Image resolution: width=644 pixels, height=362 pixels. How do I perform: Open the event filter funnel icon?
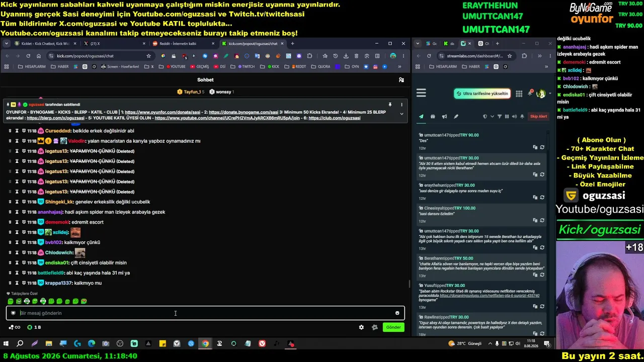[x=500, y=117]
